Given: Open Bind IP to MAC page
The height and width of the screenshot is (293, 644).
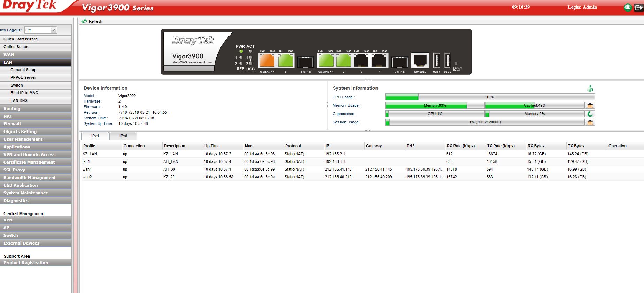Looking at the screenshot, I should (24, 93).
